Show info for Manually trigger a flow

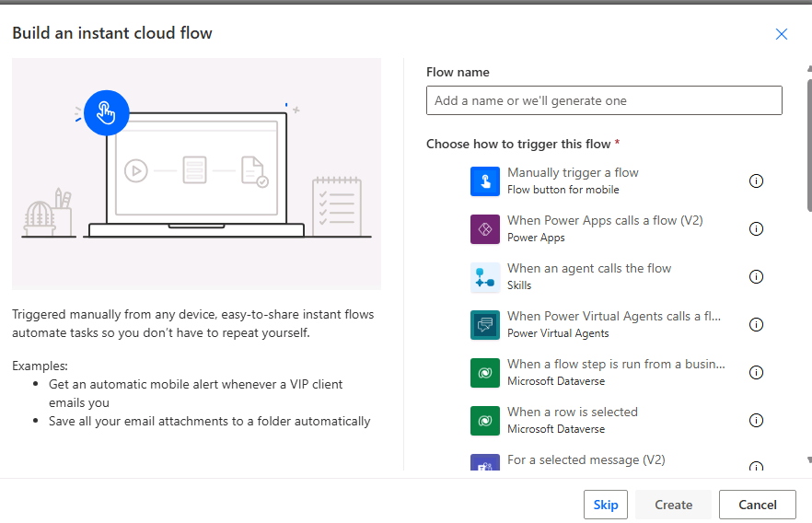coord(756,181)
